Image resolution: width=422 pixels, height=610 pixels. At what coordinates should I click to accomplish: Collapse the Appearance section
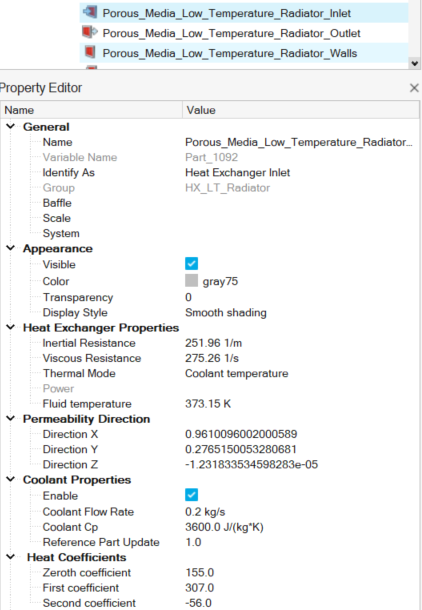coord(11,248)
